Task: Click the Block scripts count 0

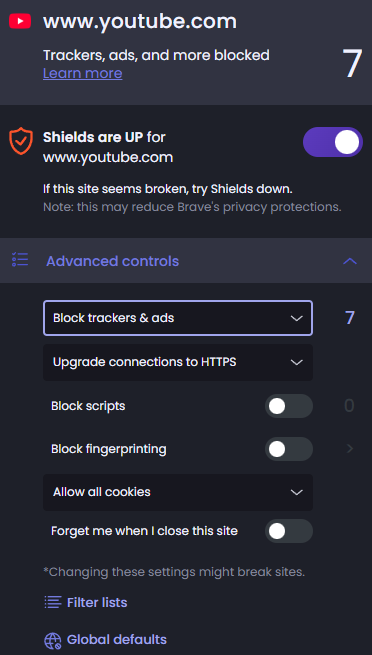Action: click(x=349, y=406)
